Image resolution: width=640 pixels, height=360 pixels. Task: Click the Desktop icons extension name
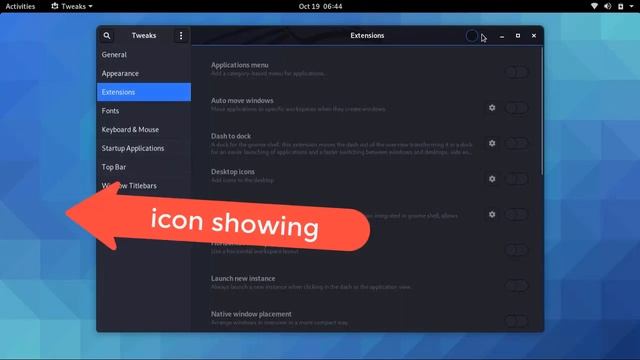click(x=233, y=171)
